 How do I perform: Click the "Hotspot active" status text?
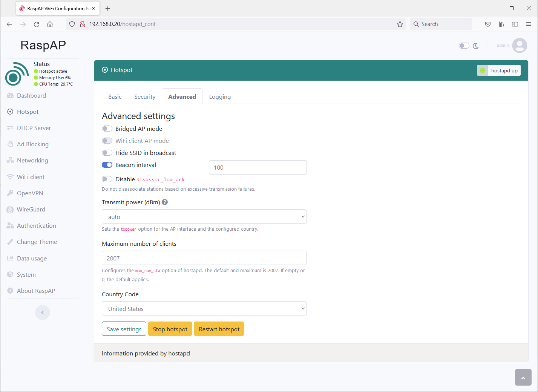pyautogui.click(x=53, y=71)
